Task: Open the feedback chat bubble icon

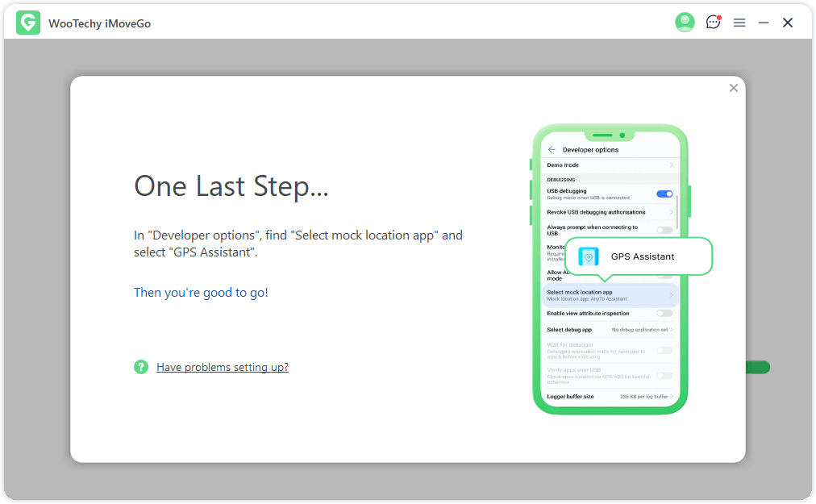Action: tap(713, 23)
